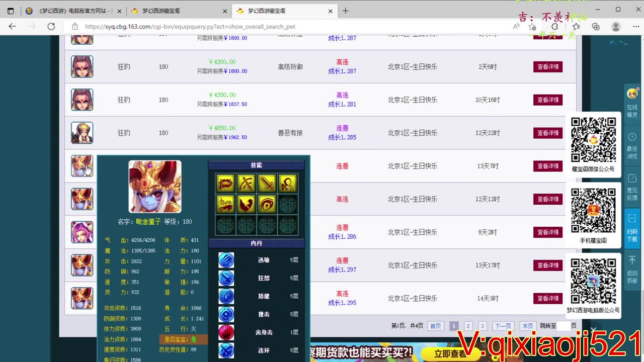Click 查看详情 for the 12天22时 row
644x362 pixels.
[548, 133]
